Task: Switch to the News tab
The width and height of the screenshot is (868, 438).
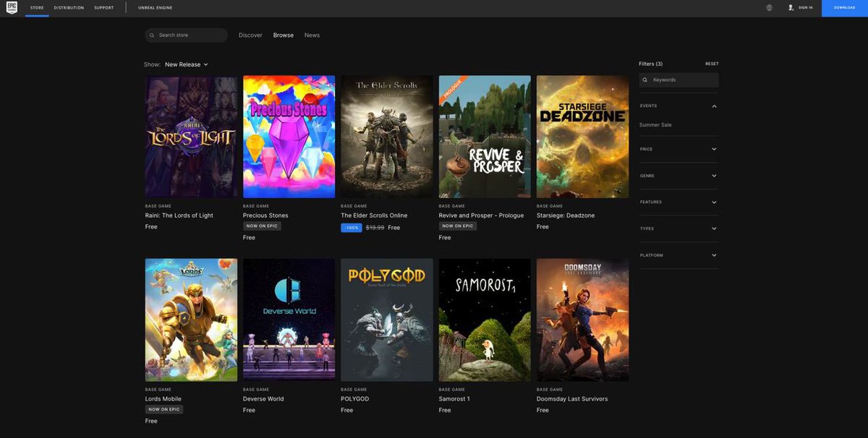Action: 312,35
